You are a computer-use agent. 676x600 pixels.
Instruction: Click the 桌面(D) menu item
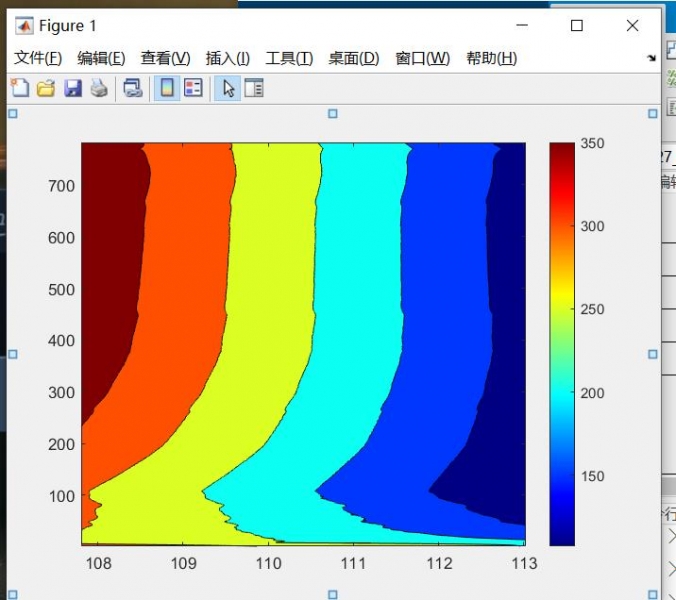click(353, 58)
